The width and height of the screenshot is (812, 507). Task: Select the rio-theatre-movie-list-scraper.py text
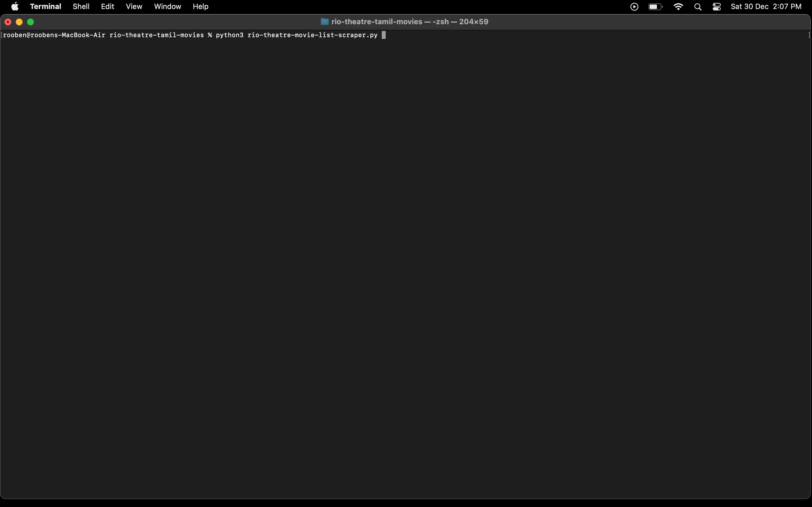click(312, 35)
